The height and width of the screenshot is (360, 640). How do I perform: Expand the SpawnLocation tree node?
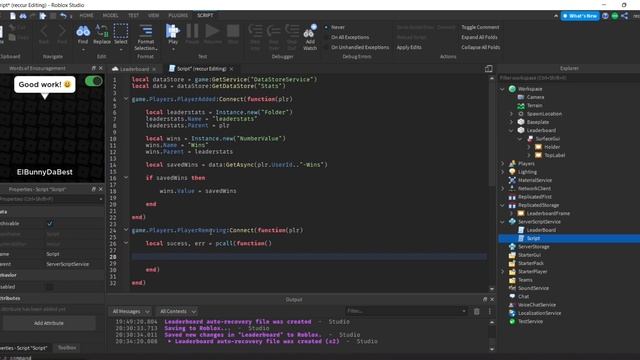tap(511, 114)
